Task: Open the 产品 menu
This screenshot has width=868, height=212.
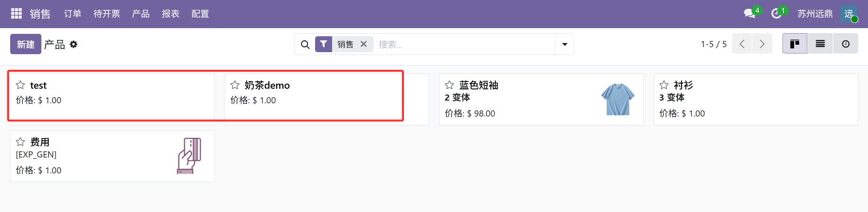Action: pos(141,14)
